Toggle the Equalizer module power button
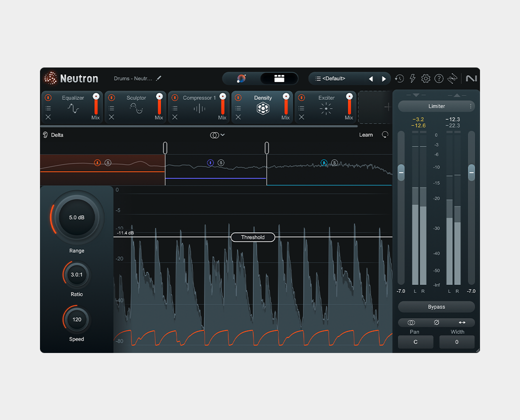 tap(48, 97)
